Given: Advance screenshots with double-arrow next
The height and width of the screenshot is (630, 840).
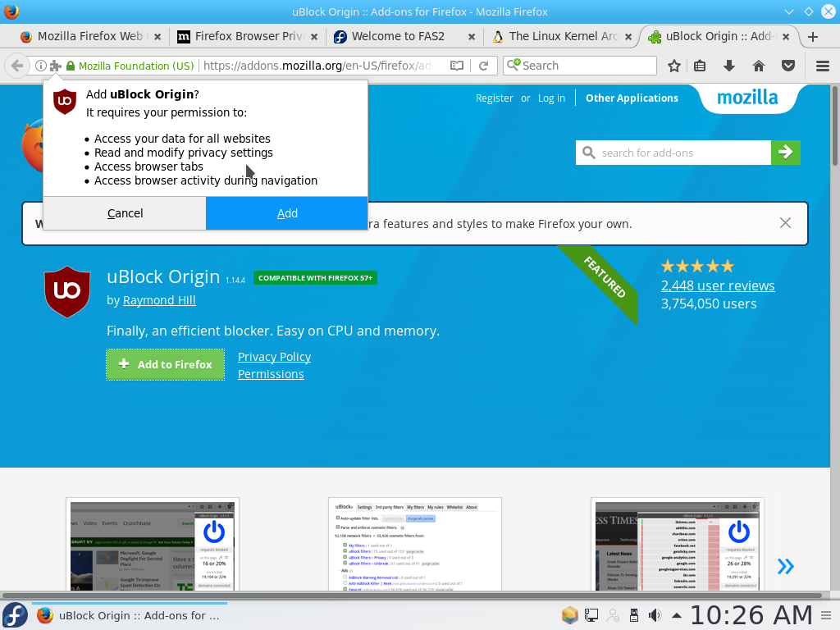Looking at the screenshot, I should [785, 566].
